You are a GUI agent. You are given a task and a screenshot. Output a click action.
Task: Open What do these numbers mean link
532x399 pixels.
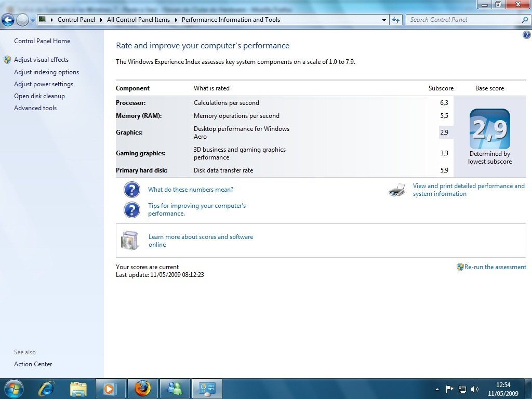pos(191,190)
